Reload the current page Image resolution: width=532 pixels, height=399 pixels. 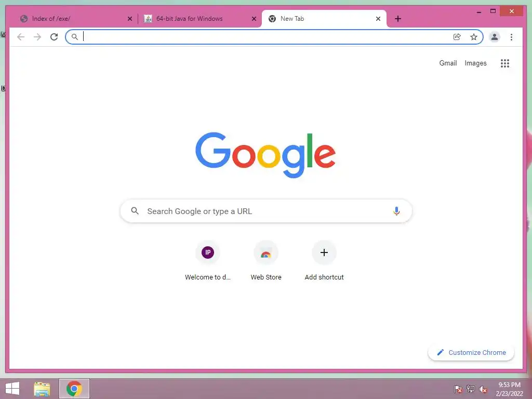(x=54, y=37)
